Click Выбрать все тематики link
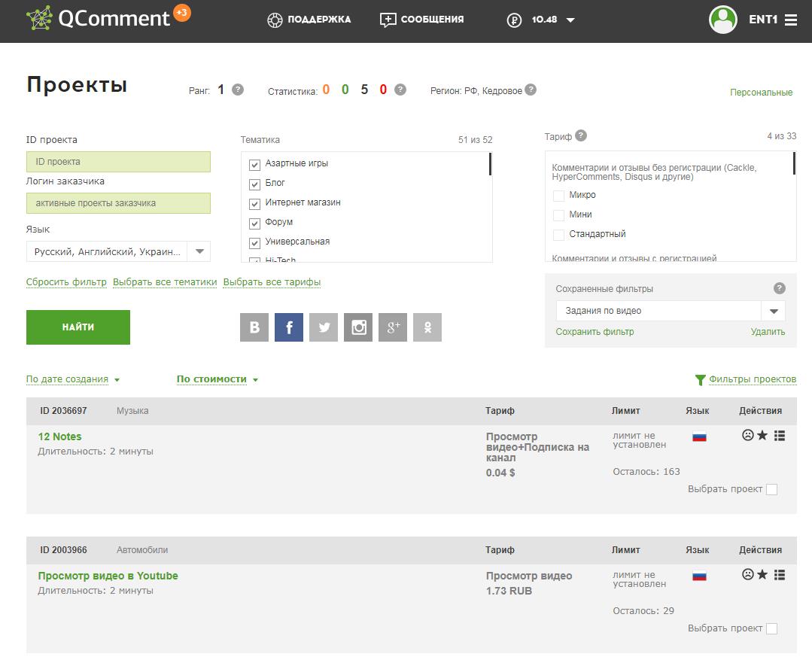This screenshot has height=663, width=812. [165, 282]
